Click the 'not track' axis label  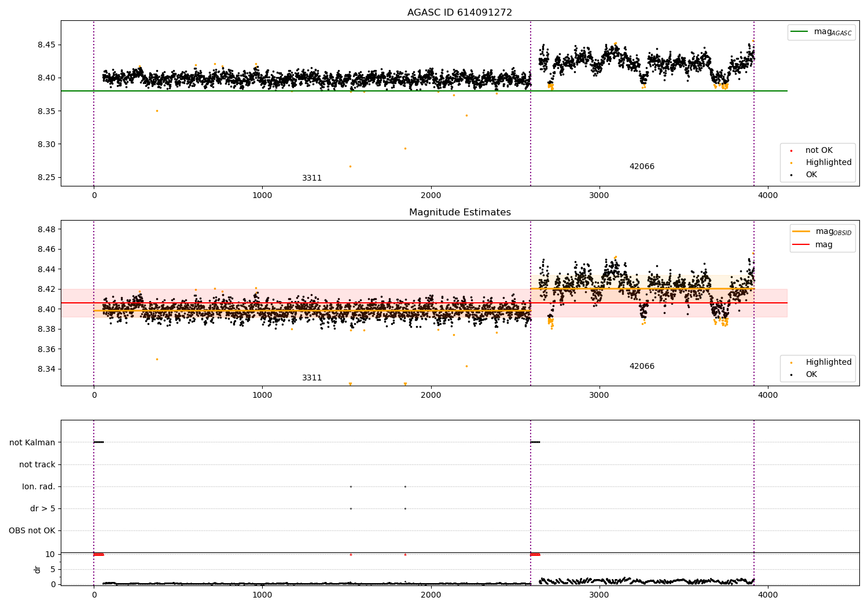(37, 464)
